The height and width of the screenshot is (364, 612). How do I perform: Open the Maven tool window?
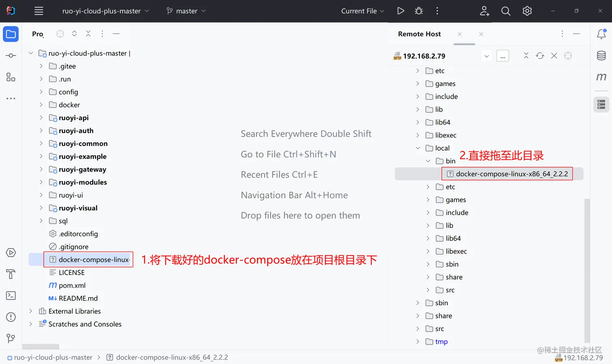coord(601,76)
